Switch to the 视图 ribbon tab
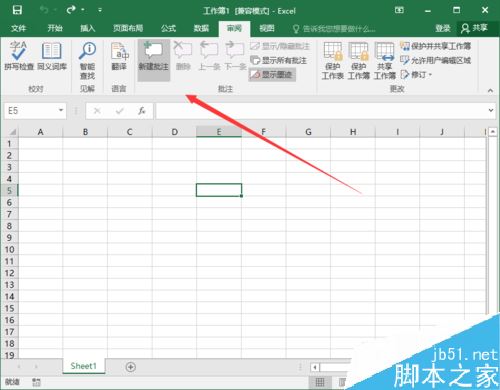500x390 pixels. [267, 28]
